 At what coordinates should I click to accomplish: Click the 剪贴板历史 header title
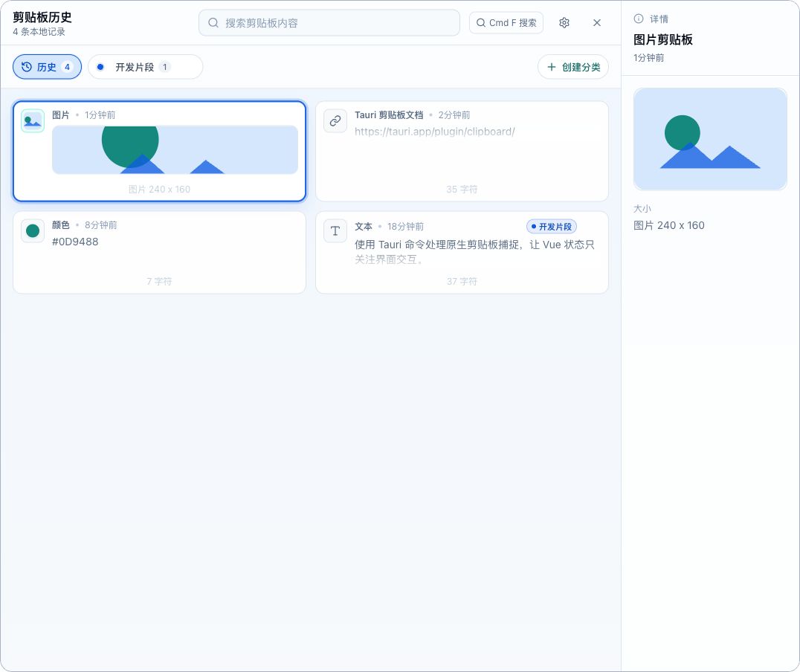pos(42,17)
